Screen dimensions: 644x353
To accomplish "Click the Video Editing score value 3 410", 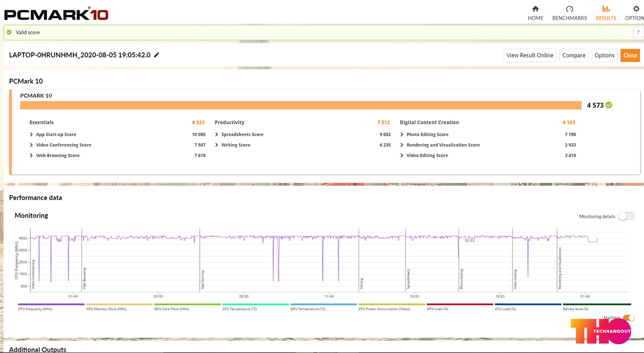I will pos(570,156).
